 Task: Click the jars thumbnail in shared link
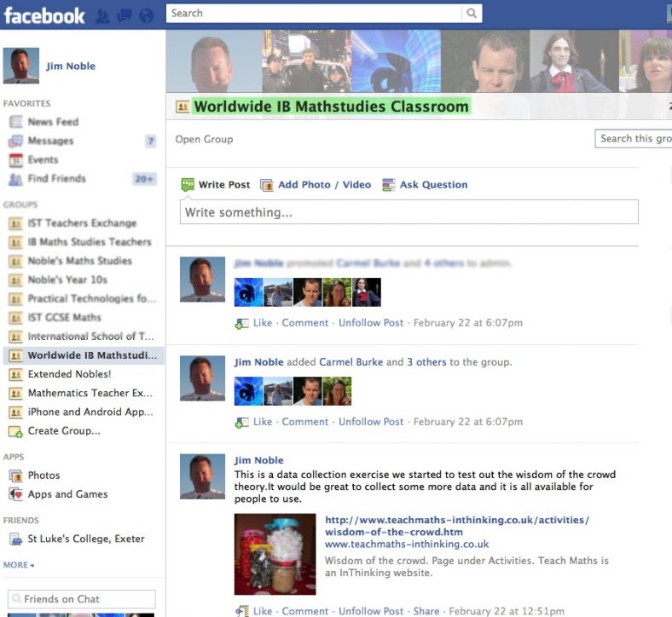pos(275,555)
